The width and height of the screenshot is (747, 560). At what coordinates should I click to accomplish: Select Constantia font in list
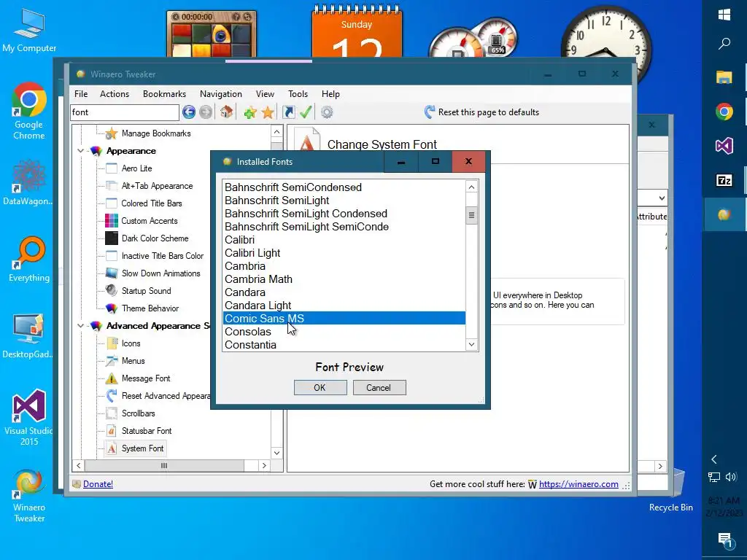[x=344, y=344]
